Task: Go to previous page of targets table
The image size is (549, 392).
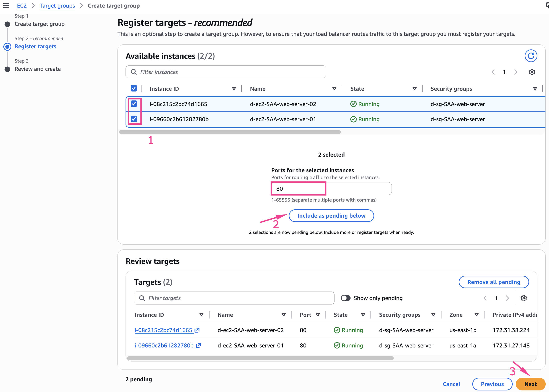Action: (x=485, y=298)
